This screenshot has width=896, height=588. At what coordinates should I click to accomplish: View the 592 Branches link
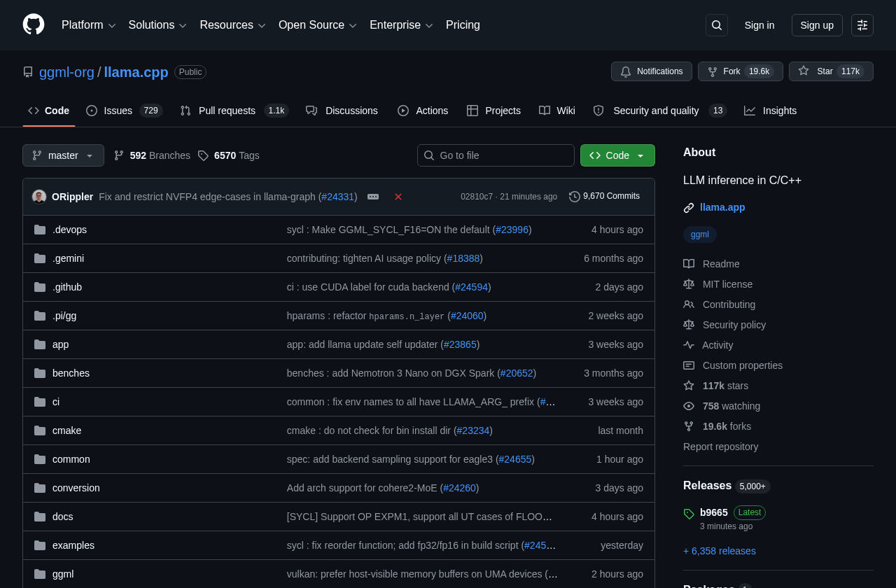(x=152, y=155)
